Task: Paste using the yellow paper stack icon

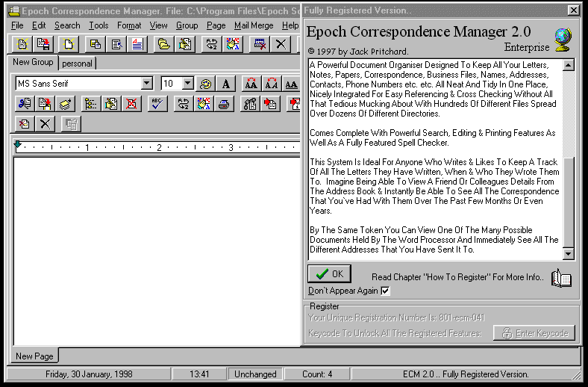Action: tap(65, 104)
